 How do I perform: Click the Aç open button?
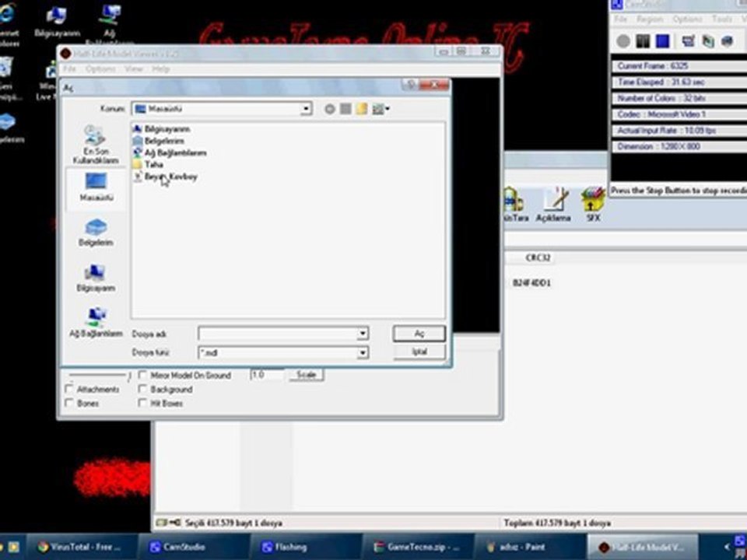(x=419, y=334)
